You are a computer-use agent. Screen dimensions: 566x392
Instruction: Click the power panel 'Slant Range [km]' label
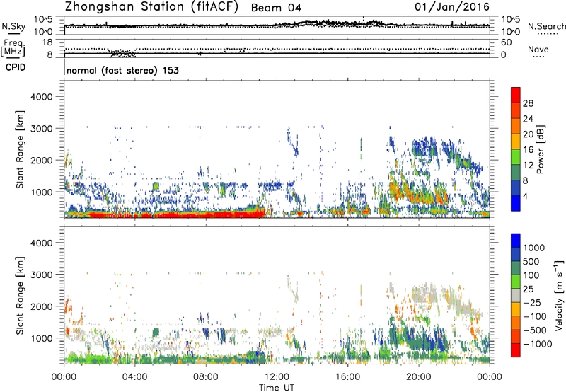pos(20,149)
